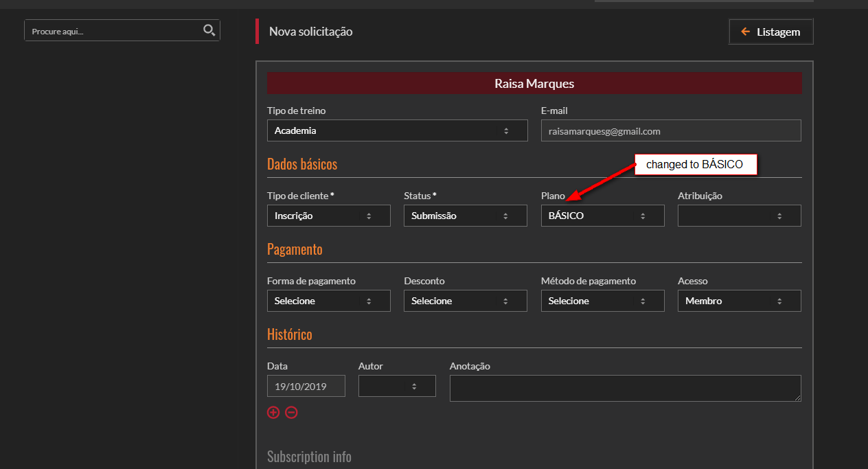Click the Procure aqui search box
Image resolution: width=868 pixels, height=469 pixels.
coord(113,31)
